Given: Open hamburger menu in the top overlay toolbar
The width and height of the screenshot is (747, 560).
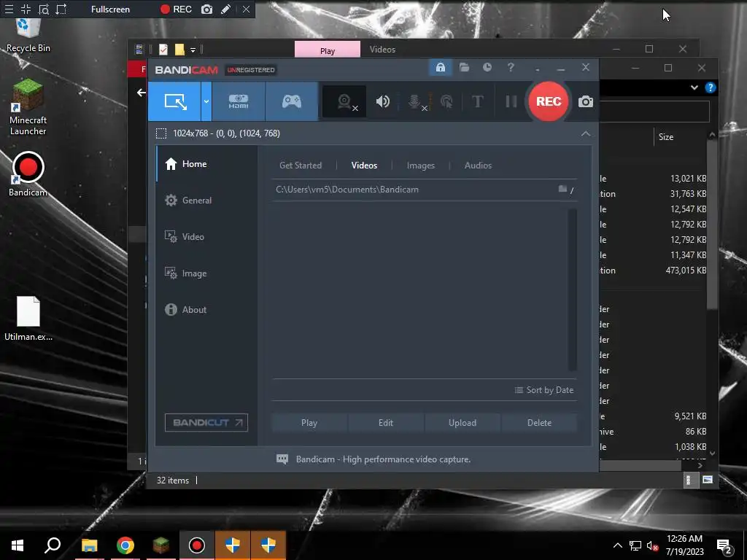Looking at the screenshot, I should (x=9, y=9).
